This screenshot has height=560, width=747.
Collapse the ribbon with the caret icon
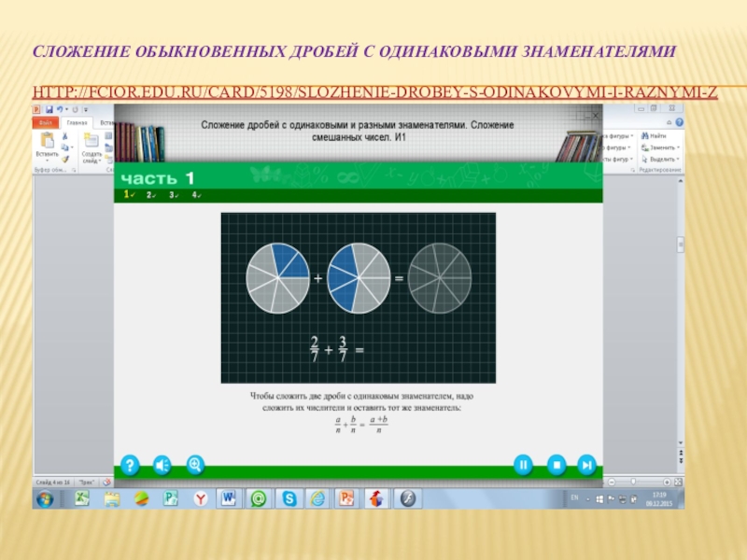pyautogui.click(x=669, y=123)
